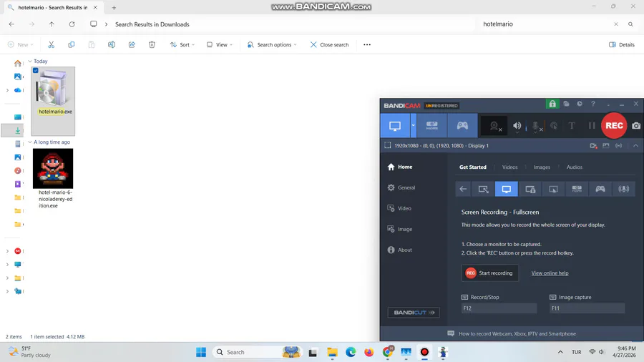Open the Music icon in navigation pane

point(18,170)
